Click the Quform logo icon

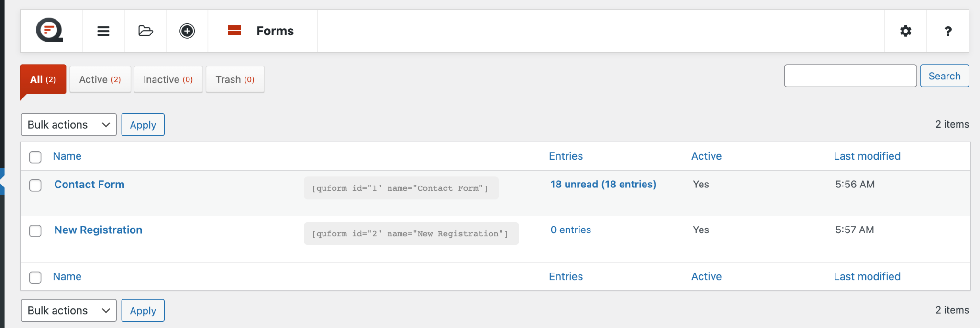pyautogui.click(x=50, y=31)
